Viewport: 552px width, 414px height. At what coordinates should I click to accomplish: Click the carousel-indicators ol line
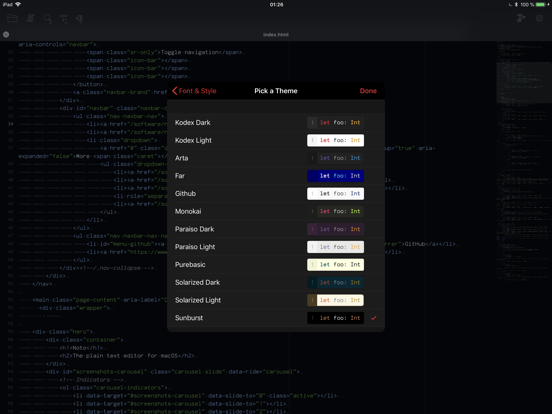coord(114,388)
